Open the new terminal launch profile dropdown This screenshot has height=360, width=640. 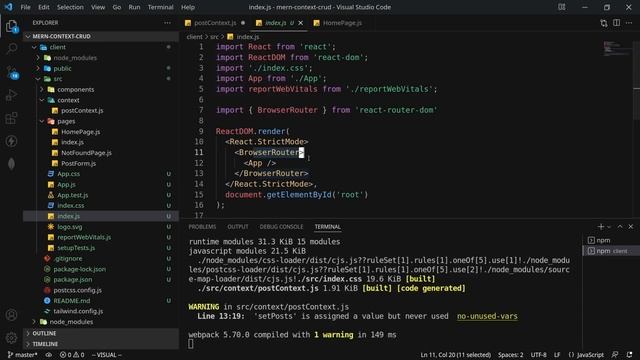[609, 227]
